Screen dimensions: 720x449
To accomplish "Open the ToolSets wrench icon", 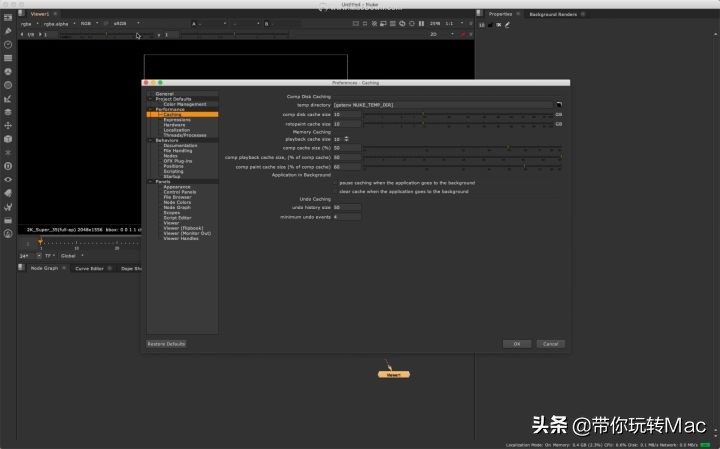I will 8,207.
